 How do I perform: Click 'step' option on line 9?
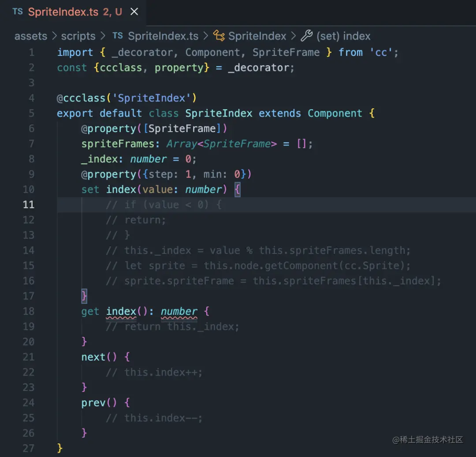(160, 174)
